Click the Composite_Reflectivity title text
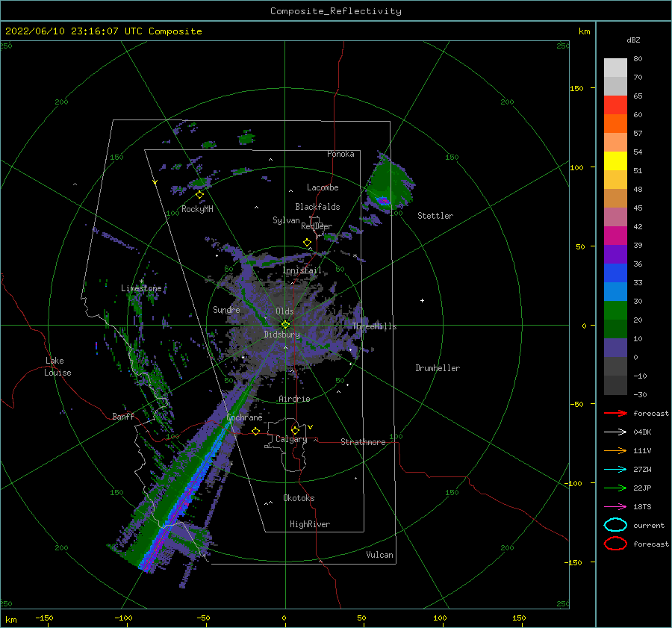The image size is (672, 628). tap(335, 11)
